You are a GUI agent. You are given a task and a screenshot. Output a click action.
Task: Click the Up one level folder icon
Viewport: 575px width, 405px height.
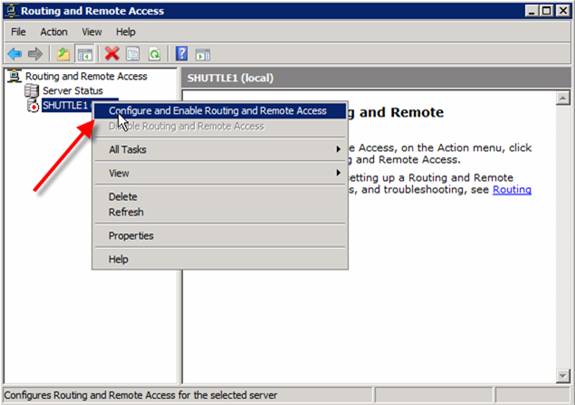click(63, 54)
